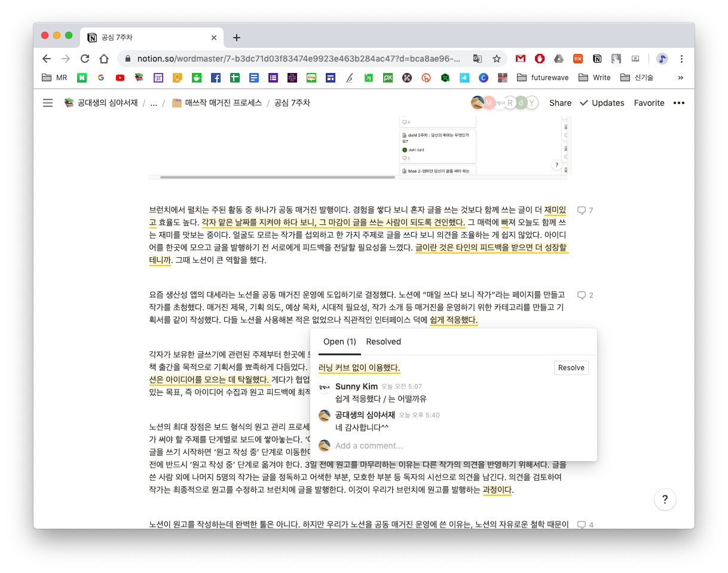
Task: Open the Facebook bookmark
Action: (216, 78)
